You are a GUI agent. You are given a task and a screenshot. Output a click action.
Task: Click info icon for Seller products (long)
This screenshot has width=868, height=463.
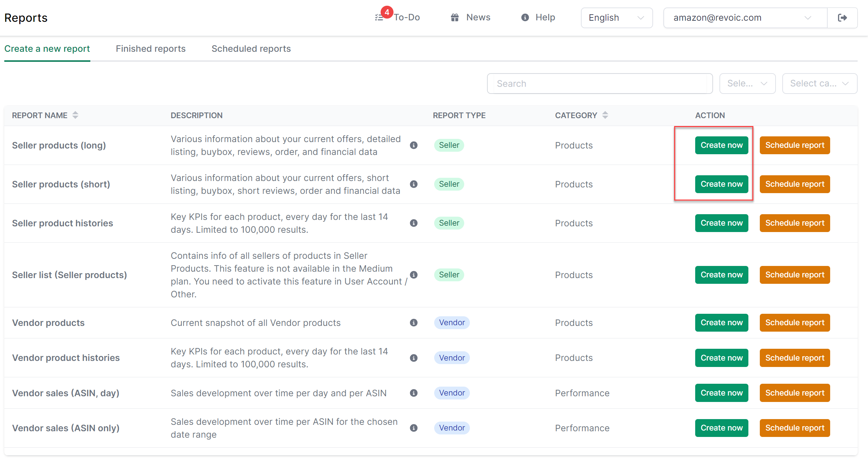point(414,145)
